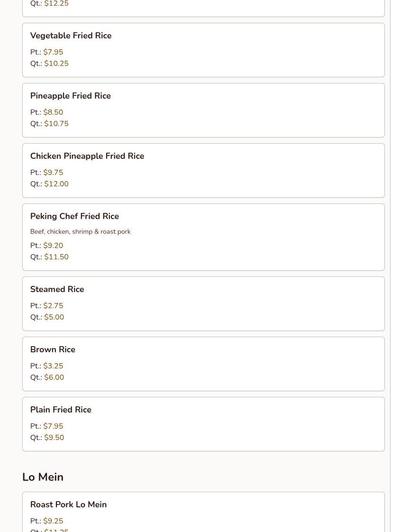Click the Vegetable Fried Rice $7.95 price
This screenshot has height=532, width=400.
pyautogui.click(x=53, y=52)
